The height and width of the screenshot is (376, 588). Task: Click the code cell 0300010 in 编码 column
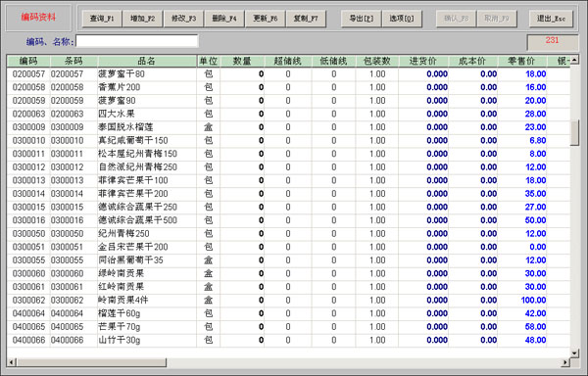click(28, 140)
